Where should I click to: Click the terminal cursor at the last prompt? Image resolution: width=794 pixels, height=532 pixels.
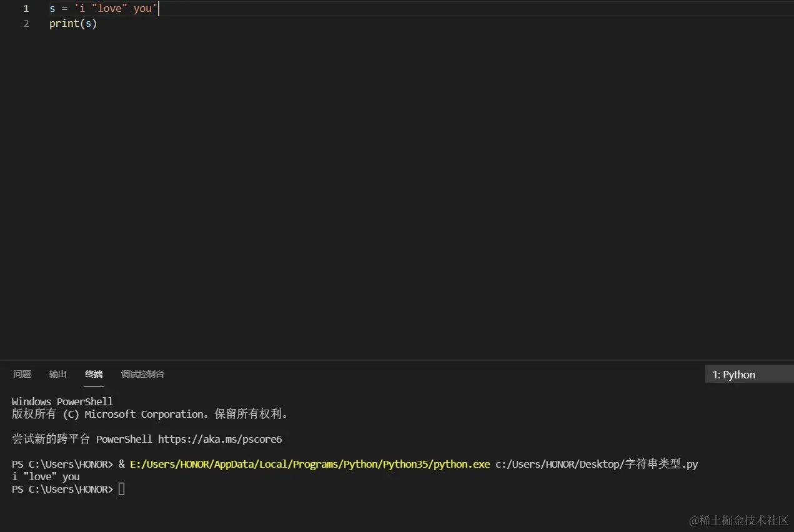[122, 489]
